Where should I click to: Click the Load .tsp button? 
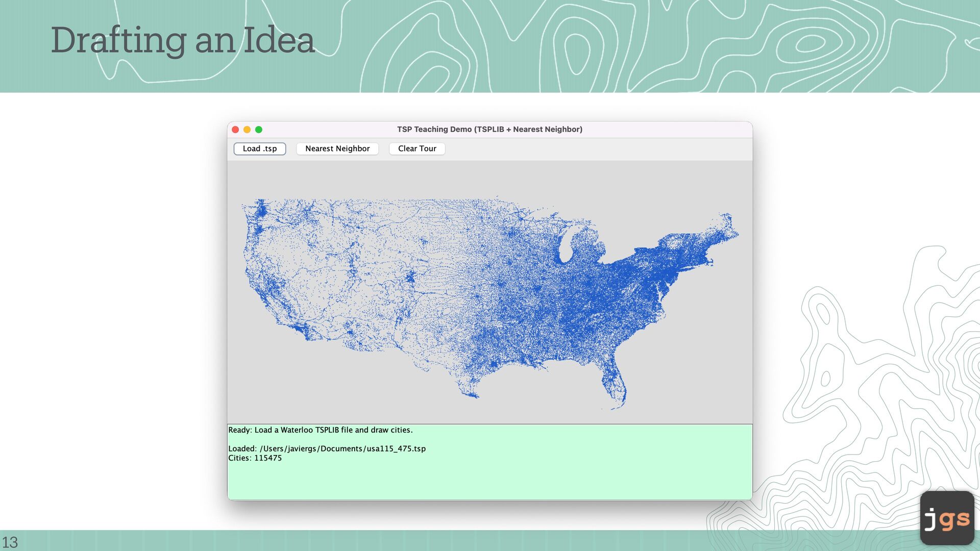point(260,148)
